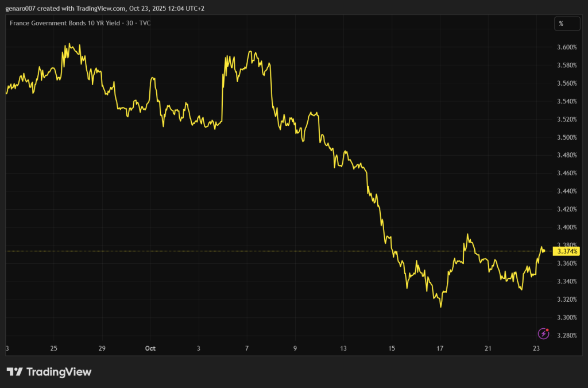The width and height of the screenshot is (588, 388).
Task: Toggle the percent scale button
Action: [561, 24]
